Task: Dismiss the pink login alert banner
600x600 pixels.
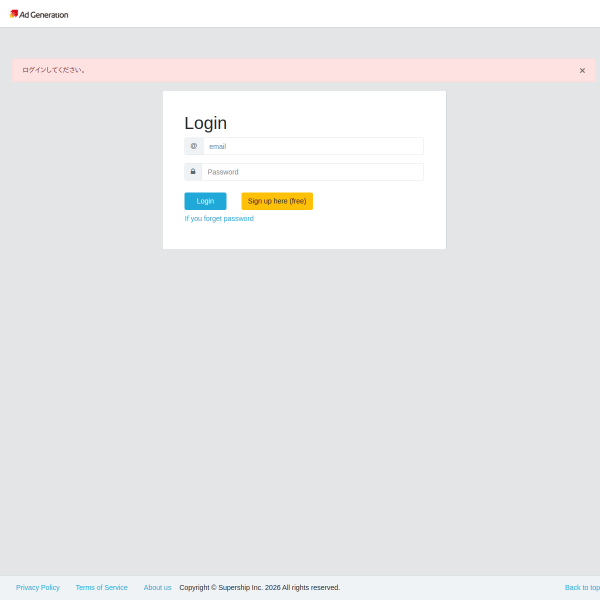Action: tap(582, 70)
